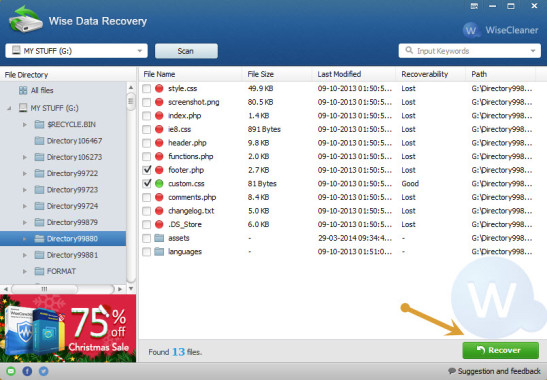Viewport: 547px width, 380px height.
Task: Open the Facebook icon in the bottom bar
Action: point(27,371)
